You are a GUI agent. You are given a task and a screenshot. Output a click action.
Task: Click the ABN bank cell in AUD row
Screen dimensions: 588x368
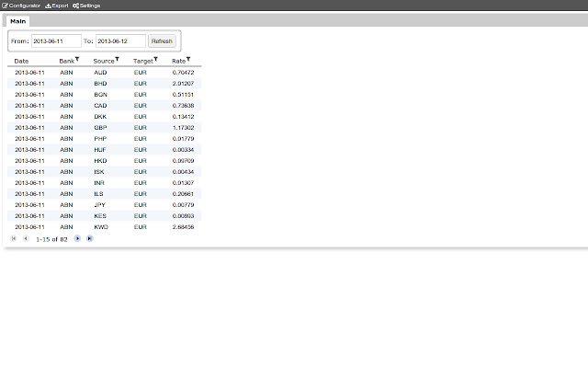[66, 73]
